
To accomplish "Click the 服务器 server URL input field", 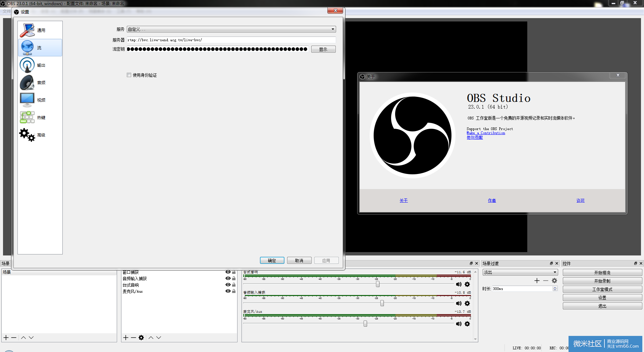I will (x=231, y=40).
